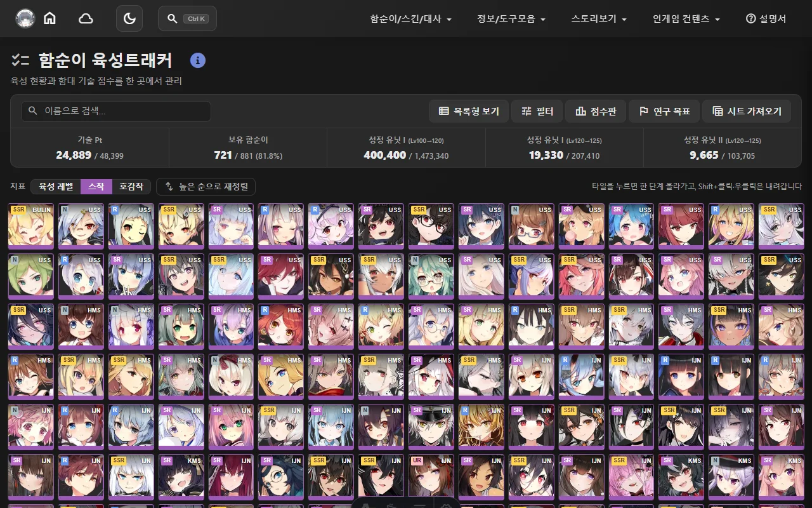This screenshot has height=508, width=812.
Task: Select the 스작 metric
Action: click(x=96, y=187)
